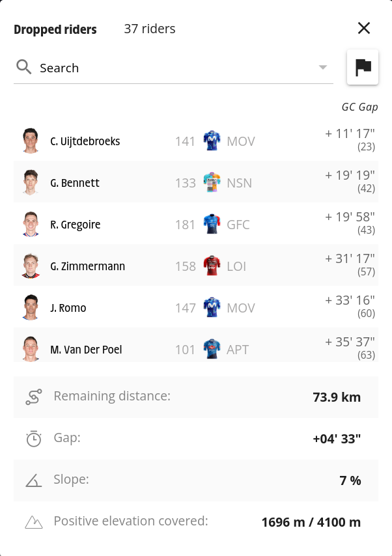Open R. Gregoire rider entry
This screenshot has height=556, width=392.
tap(196, 224)
